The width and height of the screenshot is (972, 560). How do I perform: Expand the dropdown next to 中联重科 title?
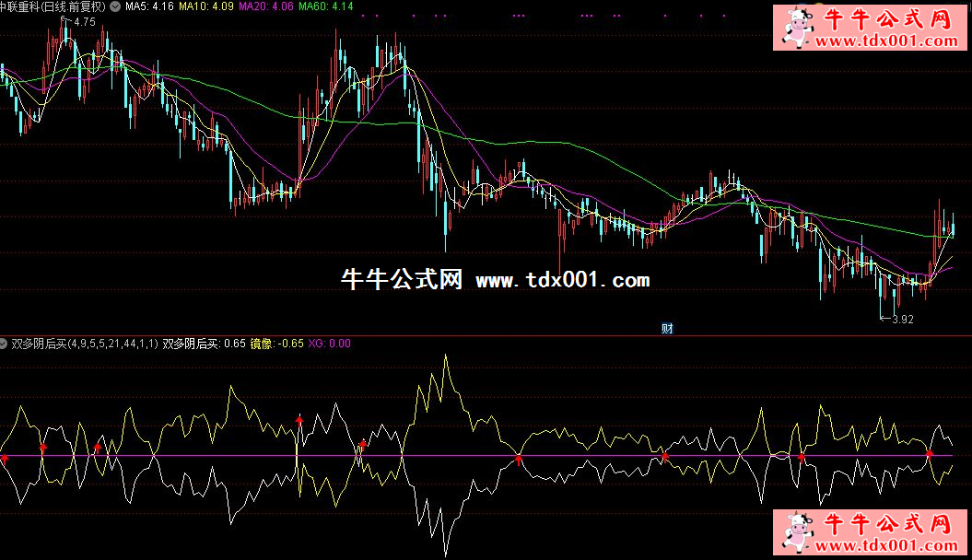113,6
